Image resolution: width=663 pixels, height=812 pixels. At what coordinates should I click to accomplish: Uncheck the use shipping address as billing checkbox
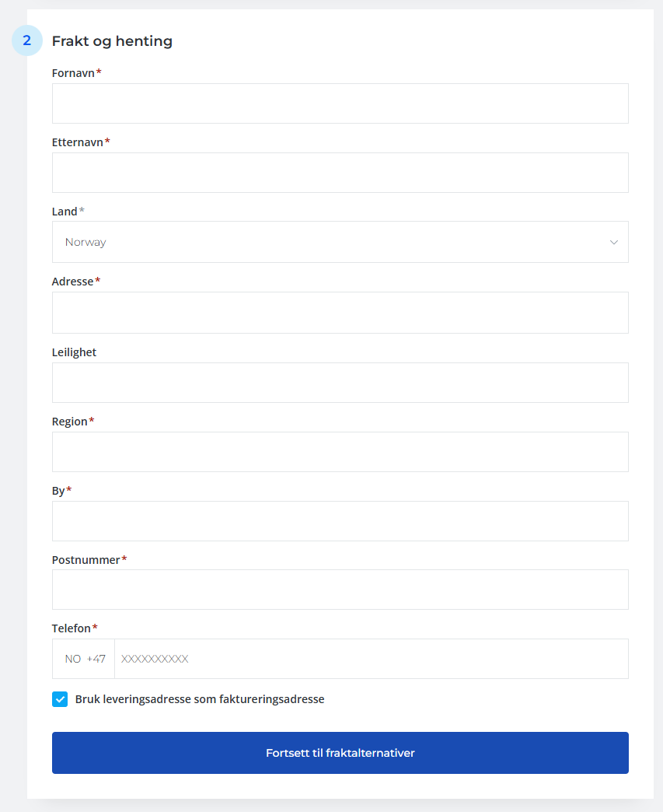click(x=60, y=699)
